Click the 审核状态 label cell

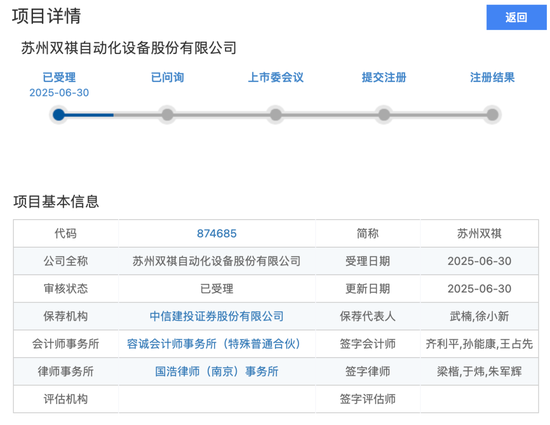click(66, 289)
